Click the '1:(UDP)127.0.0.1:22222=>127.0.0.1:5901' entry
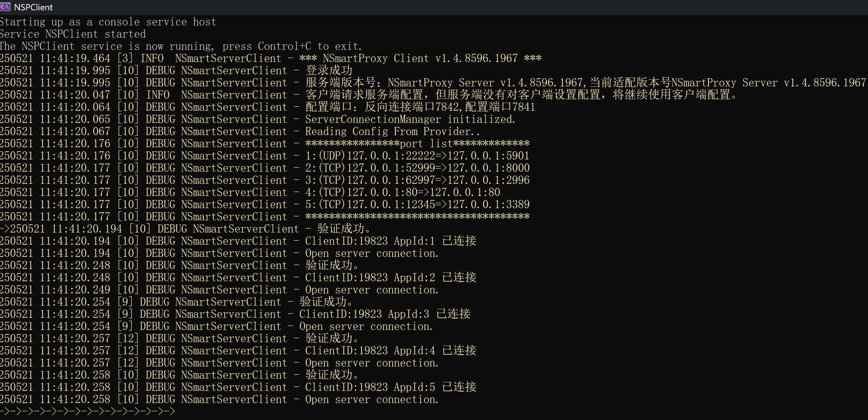The width and height of the screenshot is (868, 420). click(x=265, y=156)
